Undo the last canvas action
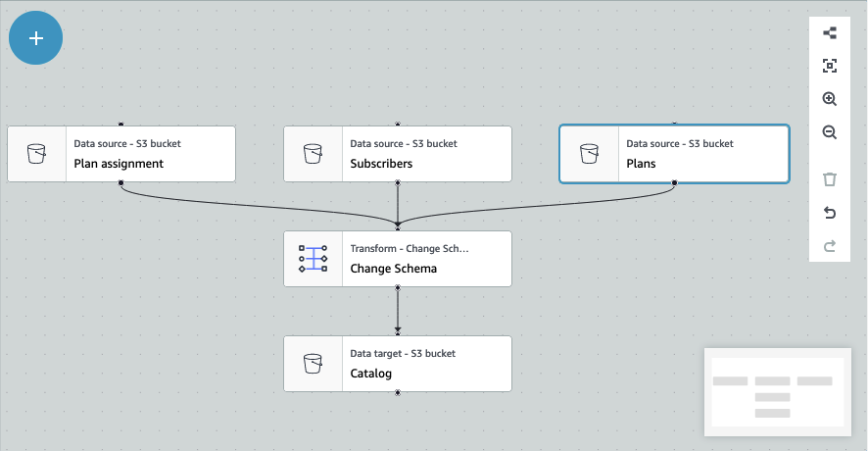This screenshot has height=451, width=868. (830, 213)
